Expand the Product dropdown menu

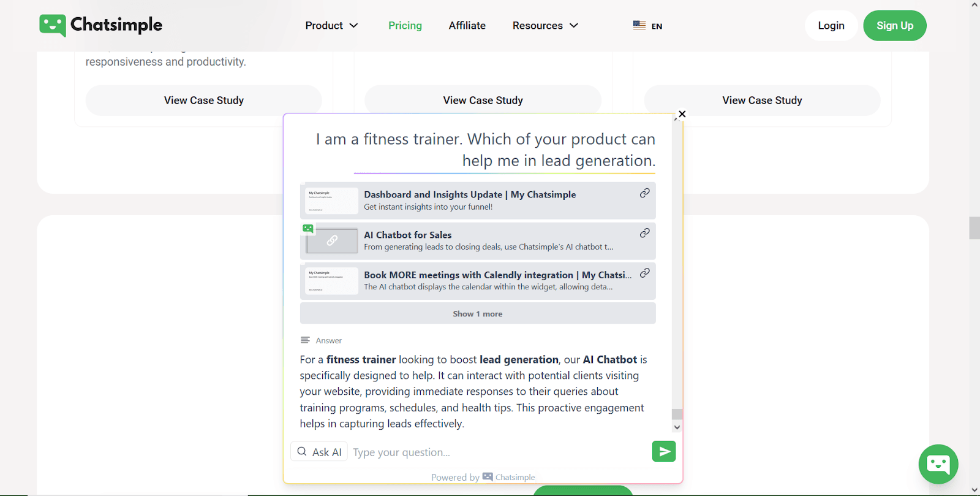[331, 26]
